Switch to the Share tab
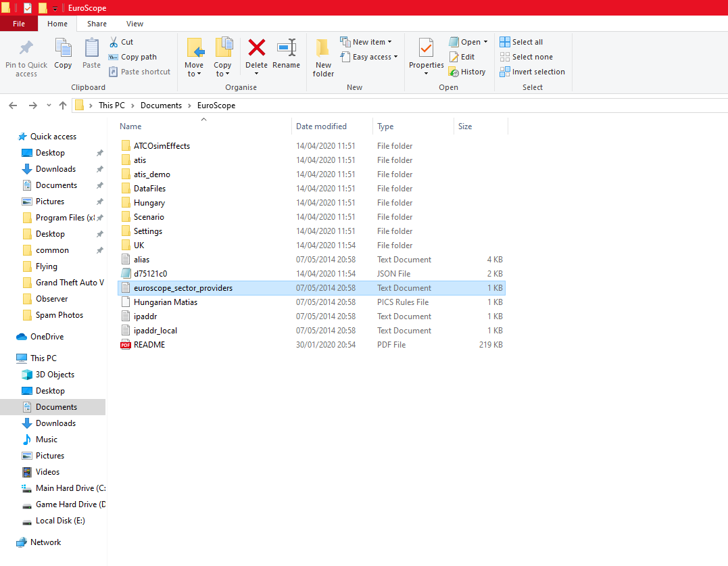 (x=97, y=23)
